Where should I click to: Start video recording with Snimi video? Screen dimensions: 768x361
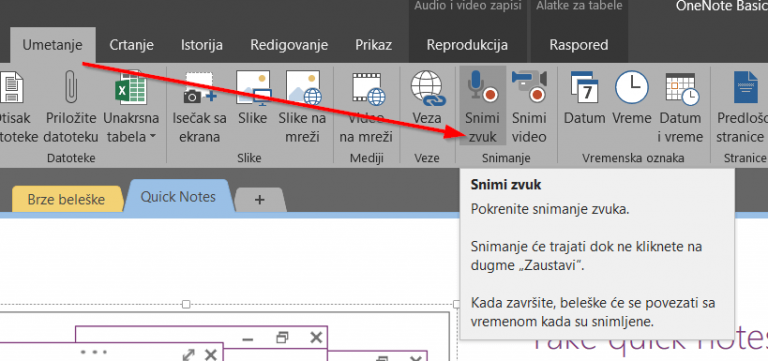(529, 106)
